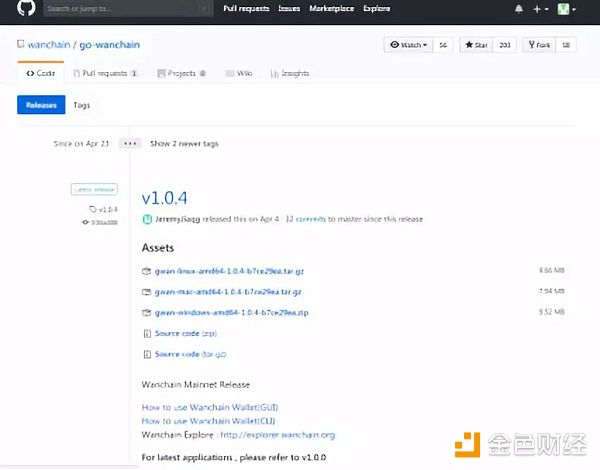Switch to the repository Pull requests tab
600x470 pixels.
(105, 73)
